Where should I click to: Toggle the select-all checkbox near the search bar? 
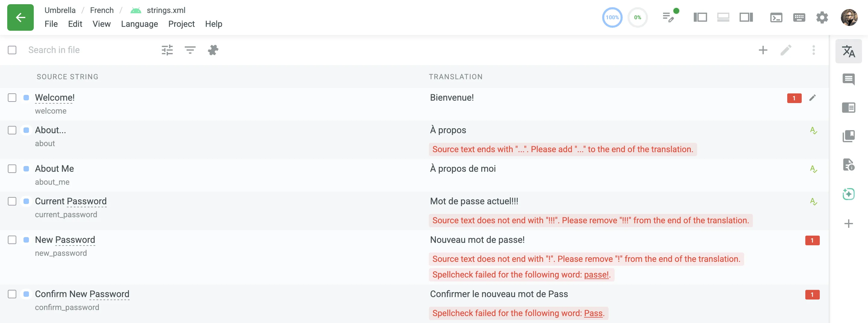[12, 50]
